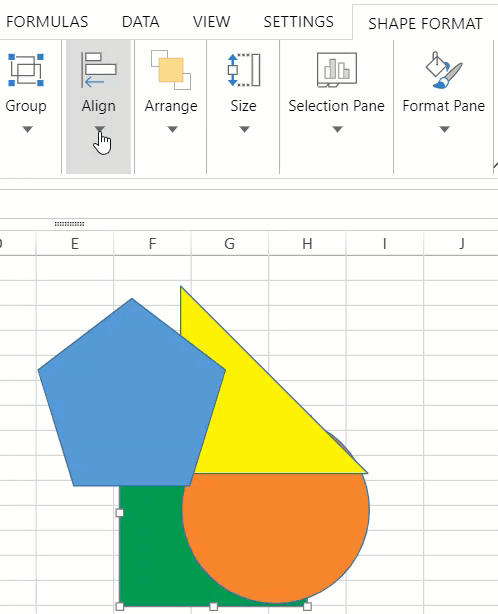Select the SHAPE FORMAT tab
Image resolution: width=498 pixels, height=614 pixels.
point(425,24)
